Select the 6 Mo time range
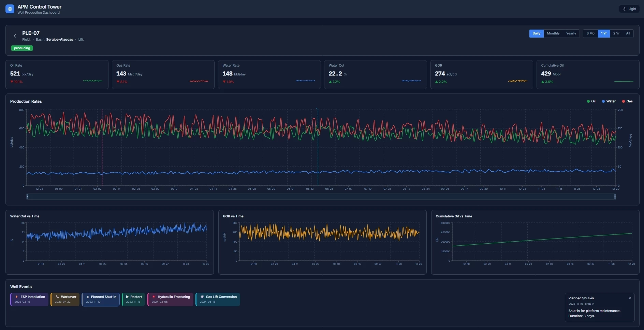 point(590,33)
